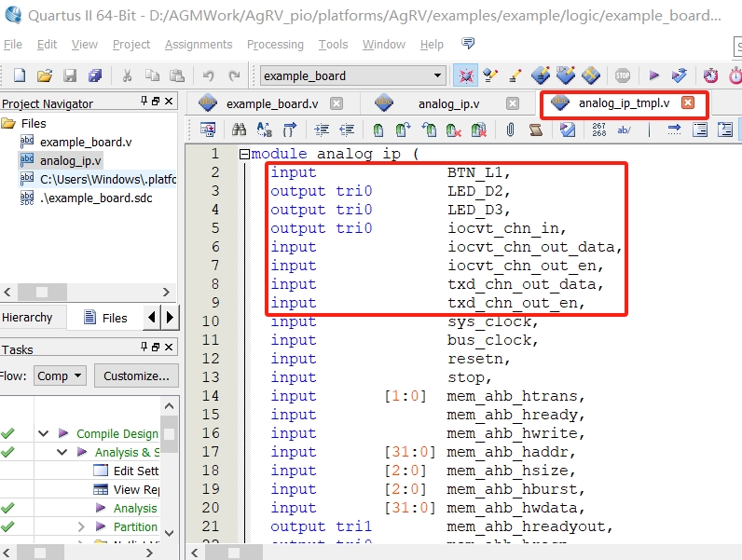The width and height of the screenshot is (742, 560).
Task: Insert template with scroll icon
Action: click(536, 130)
